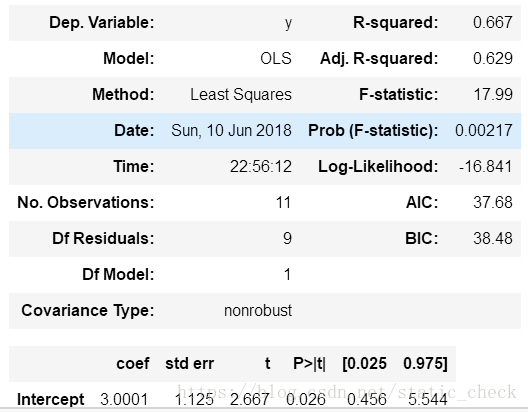Click the R-squared value 0.667
The height and width of the screenshot is (412, 528).
[x=493, y=23]
